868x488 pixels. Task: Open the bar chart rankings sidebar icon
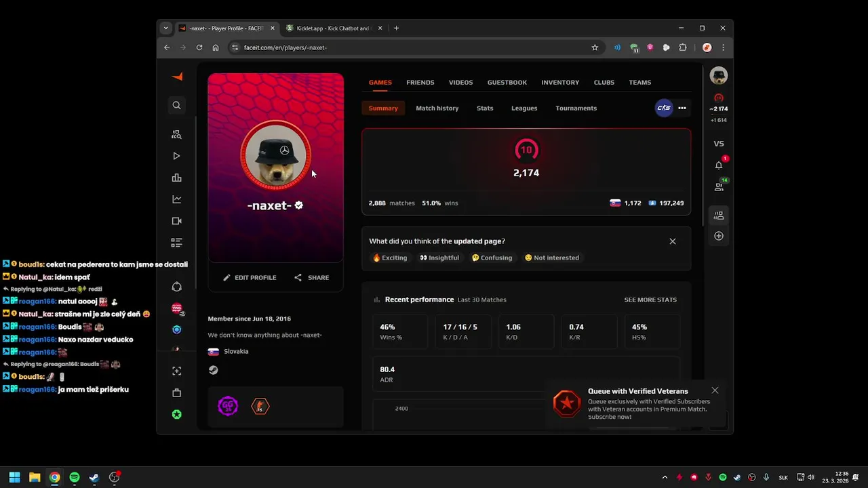(176, 178)
